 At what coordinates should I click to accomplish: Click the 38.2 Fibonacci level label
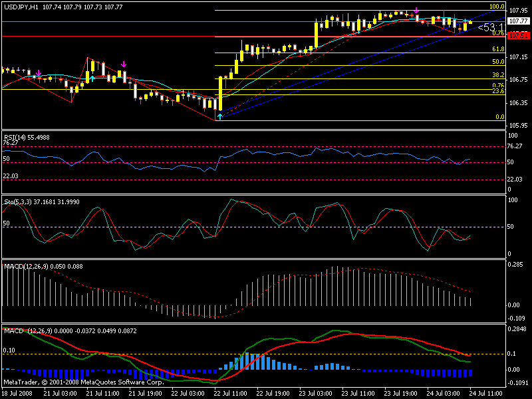coord(497,75)
